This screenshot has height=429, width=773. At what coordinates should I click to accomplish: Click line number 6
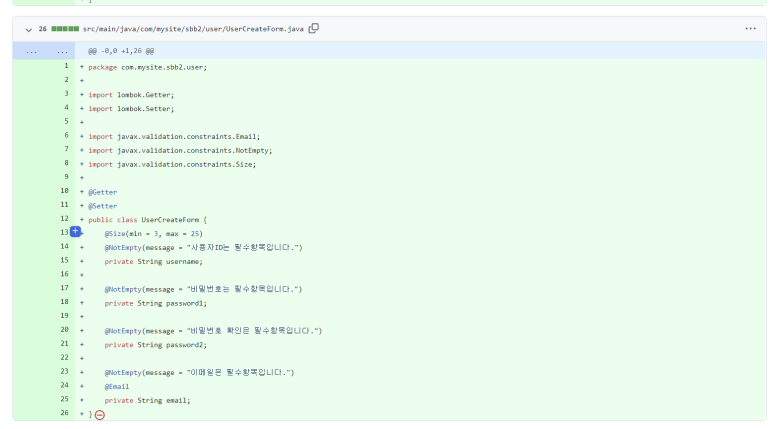67,136
